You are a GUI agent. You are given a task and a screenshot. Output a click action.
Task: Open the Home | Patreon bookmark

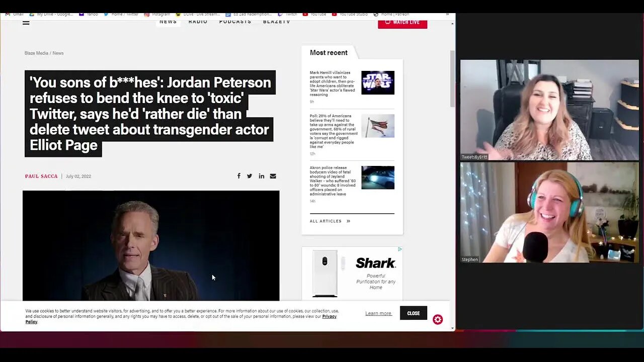tap(392, 15)
